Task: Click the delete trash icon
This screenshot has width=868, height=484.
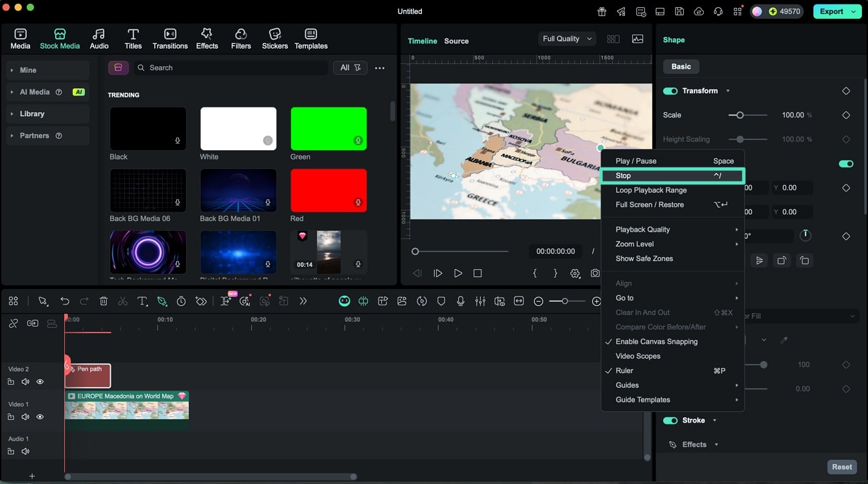Action: [x=103, y=302]
